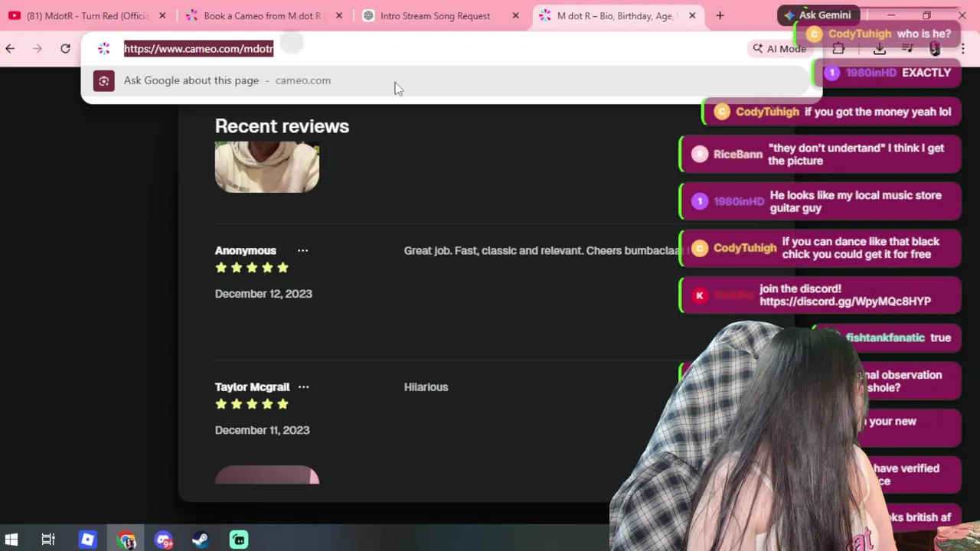Open a new browser tab

click(x=720, y=15)
